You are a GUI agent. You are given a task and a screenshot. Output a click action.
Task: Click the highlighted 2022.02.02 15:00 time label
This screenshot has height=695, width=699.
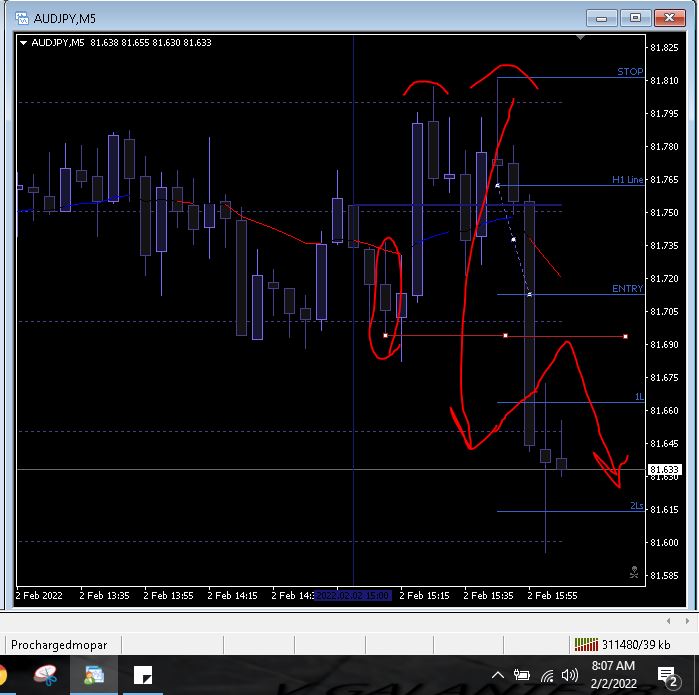(x=353, y=595)
